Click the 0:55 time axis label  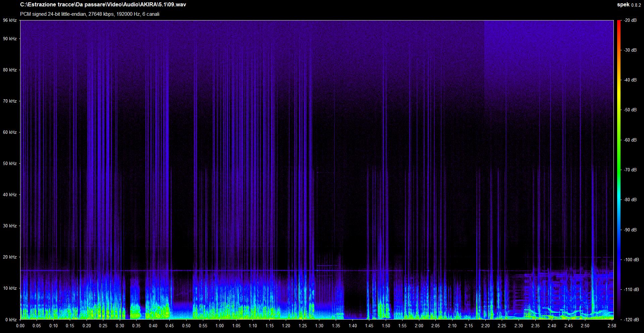pyautogui.click(x=203, y=326)
